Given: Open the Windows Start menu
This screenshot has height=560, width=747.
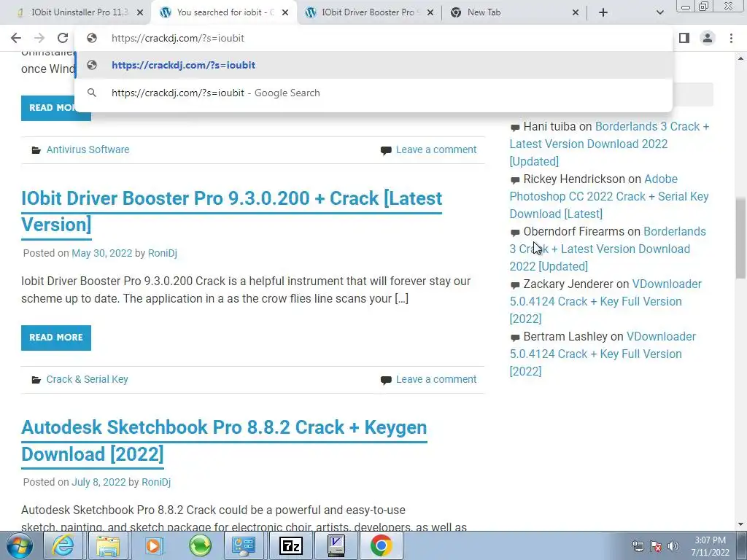Looking at the screenshot, I should click(20, 545).
